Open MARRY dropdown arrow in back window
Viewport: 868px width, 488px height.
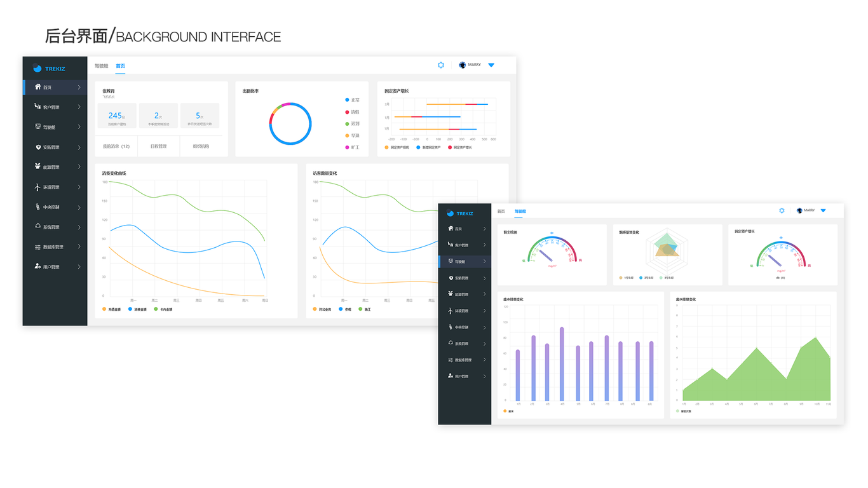tap(491, 65)
